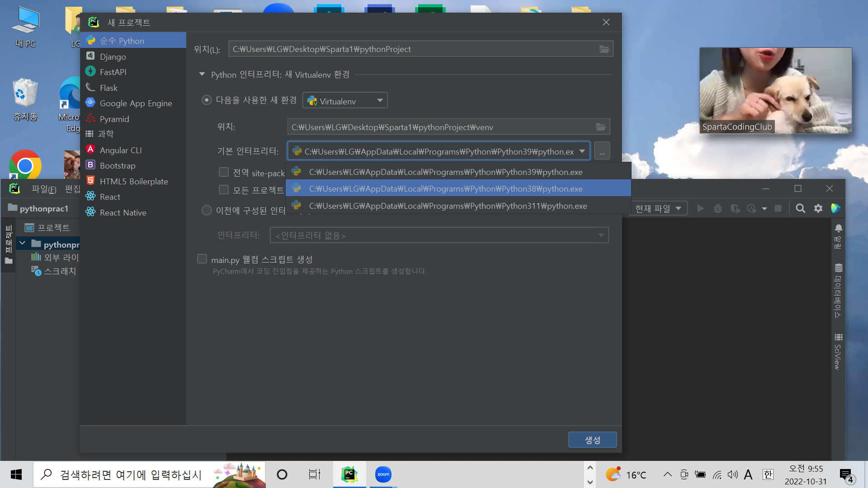
Task: Choose FastAPI project type
Action: 133,72
